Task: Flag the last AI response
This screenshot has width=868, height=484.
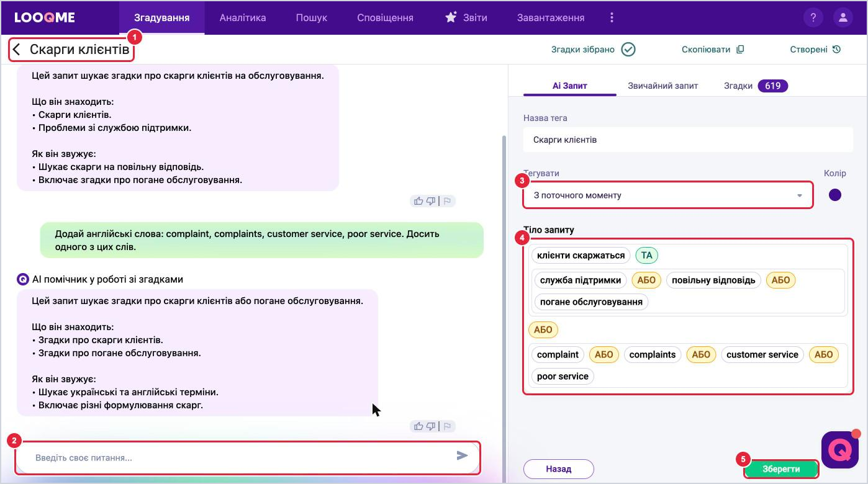Action: 447,426
